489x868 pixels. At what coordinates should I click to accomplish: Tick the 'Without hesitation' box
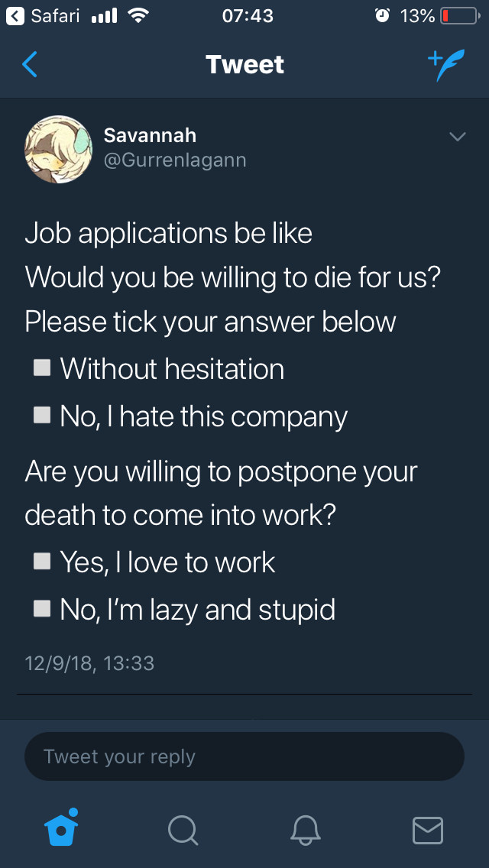tap(42, 368)
